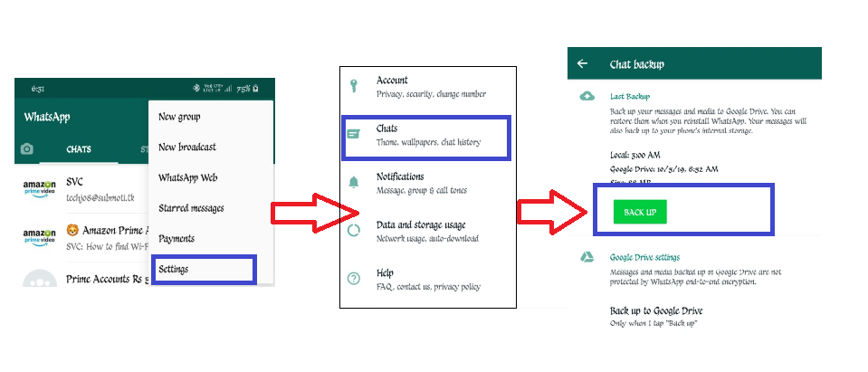Click the cloud upload Last Backup icon
Screen dimensions: 868x372
[x=587, y=96]
